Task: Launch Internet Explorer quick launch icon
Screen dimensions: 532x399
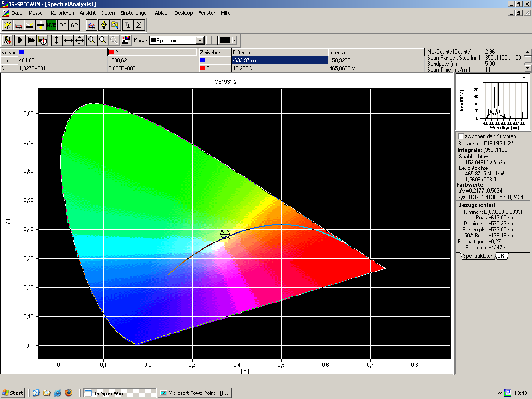Action: (58, 393)
